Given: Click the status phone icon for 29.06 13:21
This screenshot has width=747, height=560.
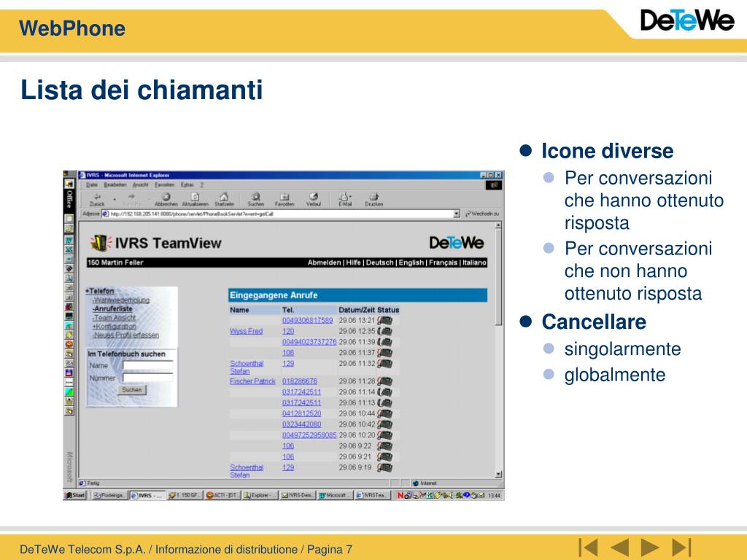Looking at the screenshot, I should 385,321.
